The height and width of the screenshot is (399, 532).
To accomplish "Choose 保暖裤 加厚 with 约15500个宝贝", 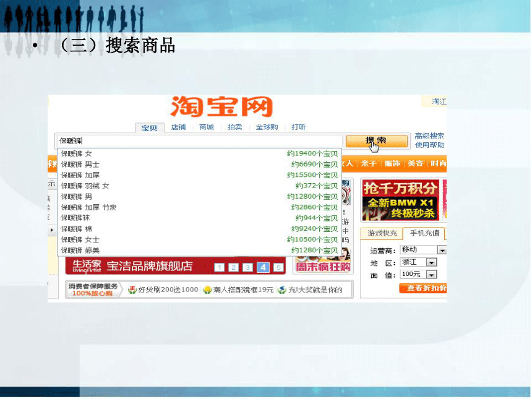I will tap(199, 176).
